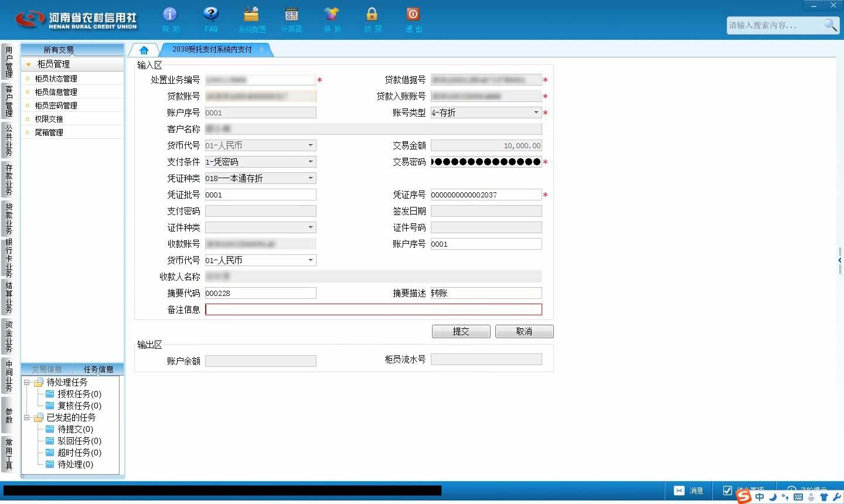This screenshot has width=844, height=504.
Task: Click the search magnifier icon
Action: (x=831, y=25)
